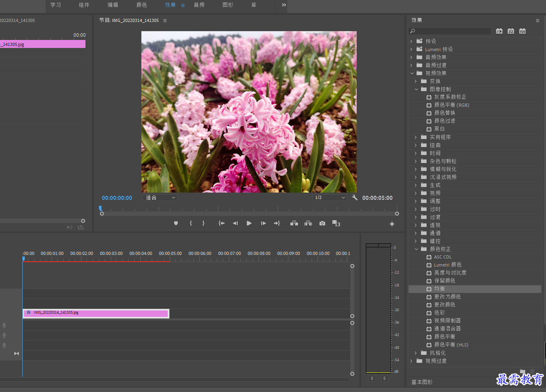The width and height of the screenshot is (546, 392).
Task: Collapse the 视频效果 folder
Action: [412, 73]
